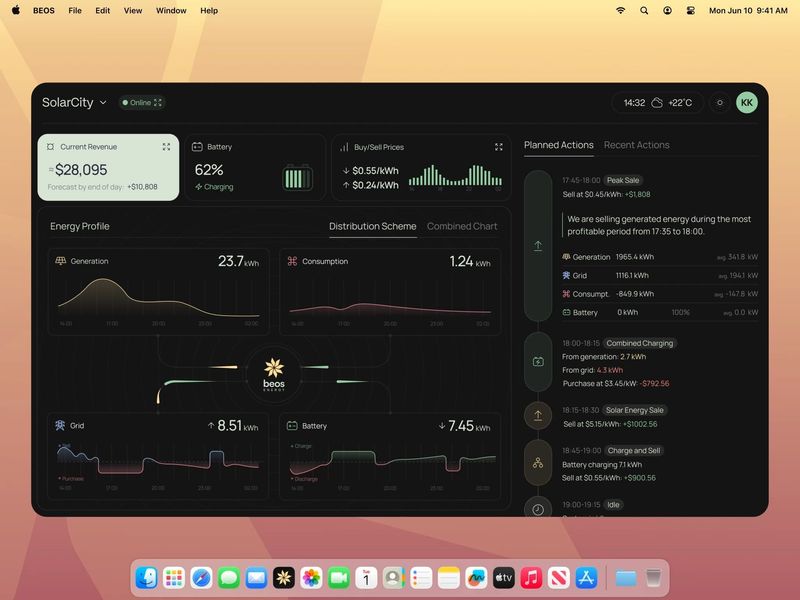800x600 pixels.
Task: Click the beos energy logo hub
Action: pyautogui.click(x=274, y=374)
